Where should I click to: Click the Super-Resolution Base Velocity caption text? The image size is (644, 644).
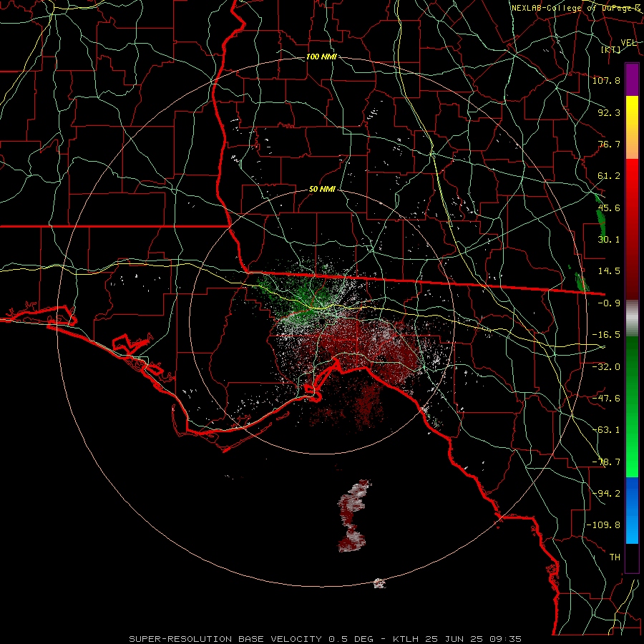(x=326, y=639)
